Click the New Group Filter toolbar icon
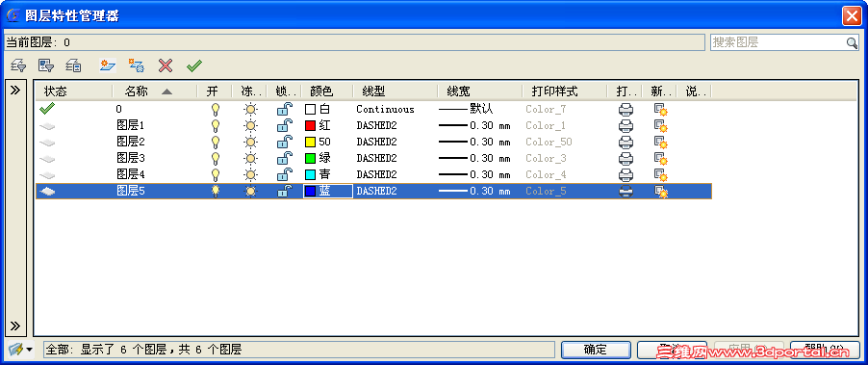 tap(46, 65)
